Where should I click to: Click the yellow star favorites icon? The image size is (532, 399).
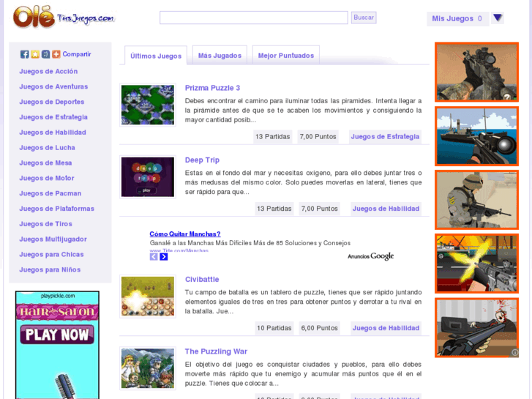click(35, 54)
